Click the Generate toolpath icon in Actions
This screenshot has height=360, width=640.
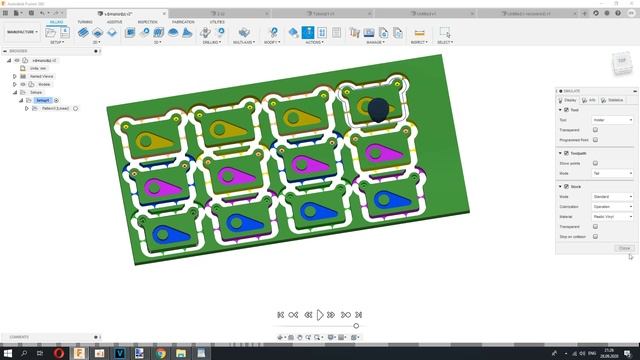(293, 33)
